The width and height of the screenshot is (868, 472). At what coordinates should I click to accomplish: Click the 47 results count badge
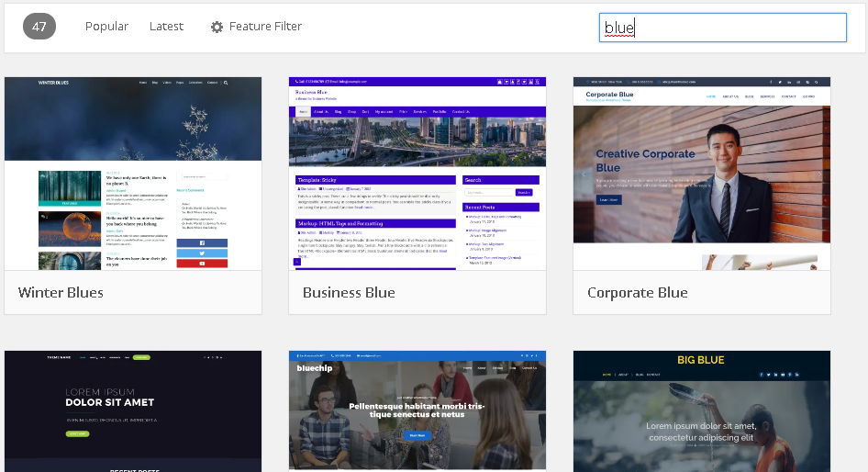point(39,26)
